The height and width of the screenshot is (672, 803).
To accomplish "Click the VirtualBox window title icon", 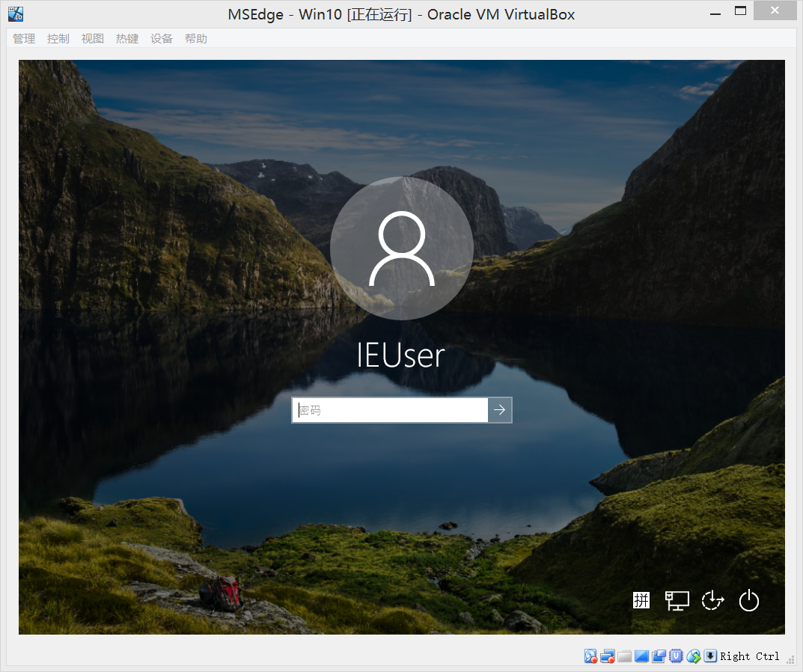I will click(16, 13).
